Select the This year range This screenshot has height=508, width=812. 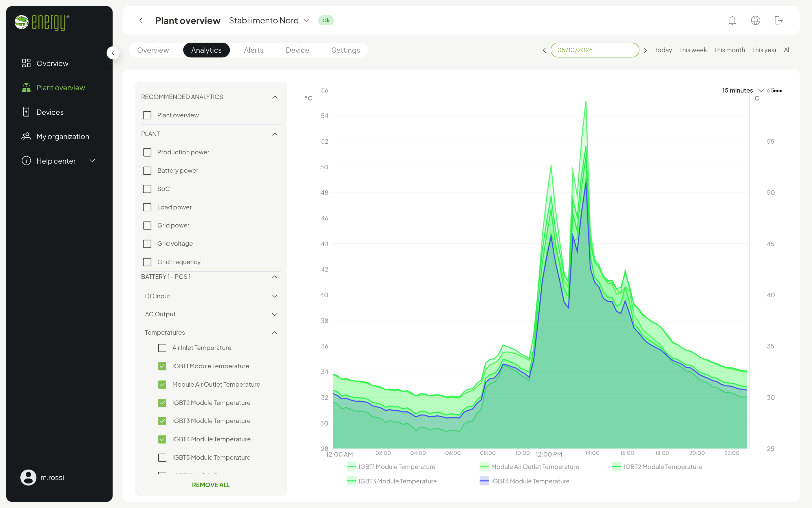[x=764, y=50]
